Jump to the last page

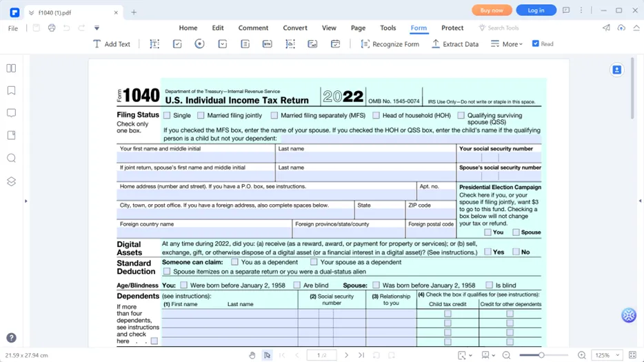click(361, 355)
